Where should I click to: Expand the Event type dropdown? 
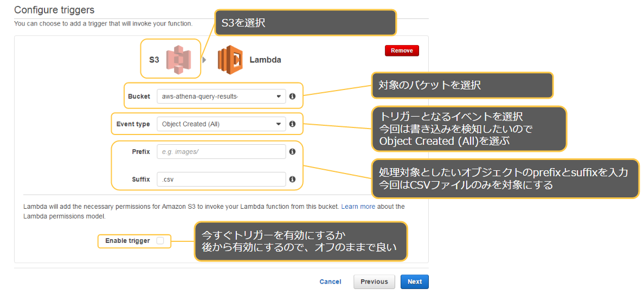click(221, 124)
